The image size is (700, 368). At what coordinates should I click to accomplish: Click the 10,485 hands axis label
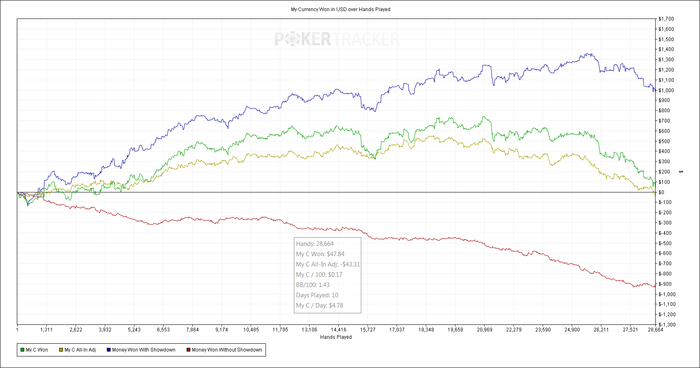(x=251, y=330)
